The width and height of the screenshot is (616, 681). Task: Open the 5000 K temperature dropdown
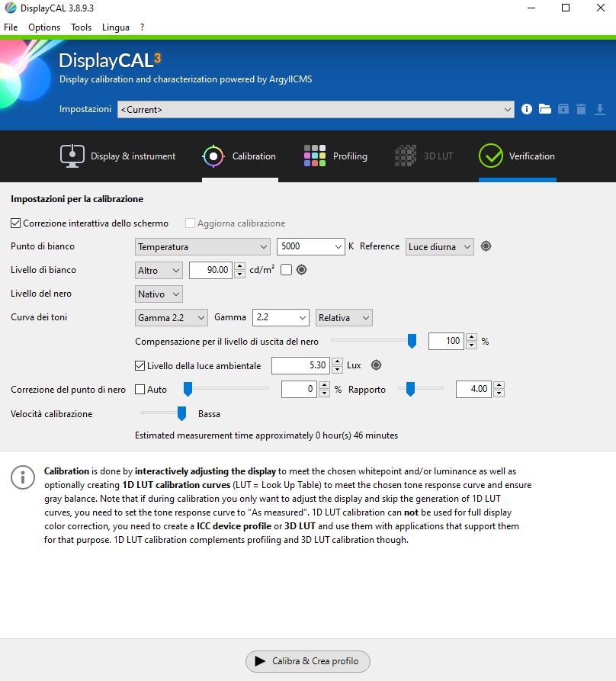tap(311, 246)
